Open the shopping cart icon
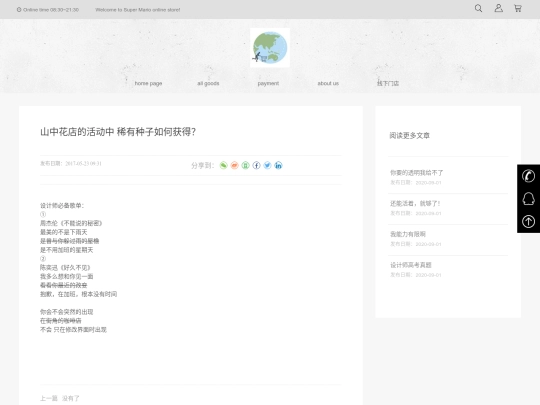This screenshot has height=405, width=540. (518, 8)
